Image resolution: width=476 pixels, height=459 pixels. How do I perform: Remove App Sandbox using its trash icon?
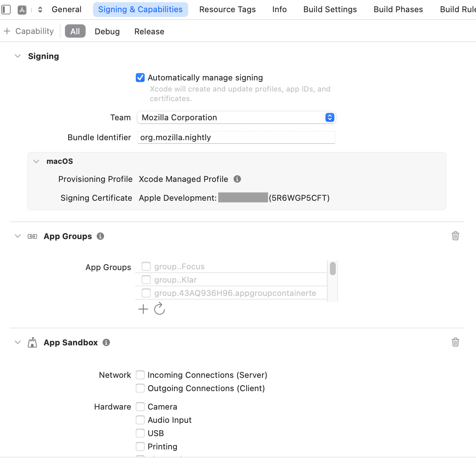point(455,342)
